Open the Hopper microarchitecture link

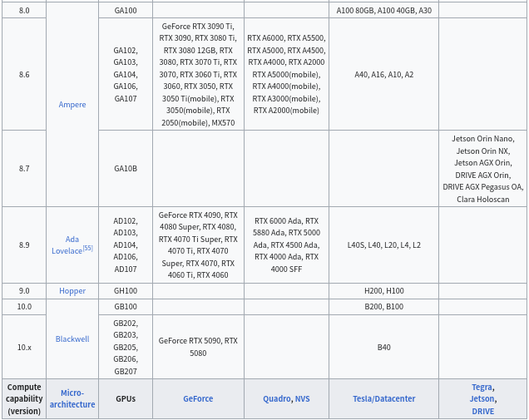(72, 291)
